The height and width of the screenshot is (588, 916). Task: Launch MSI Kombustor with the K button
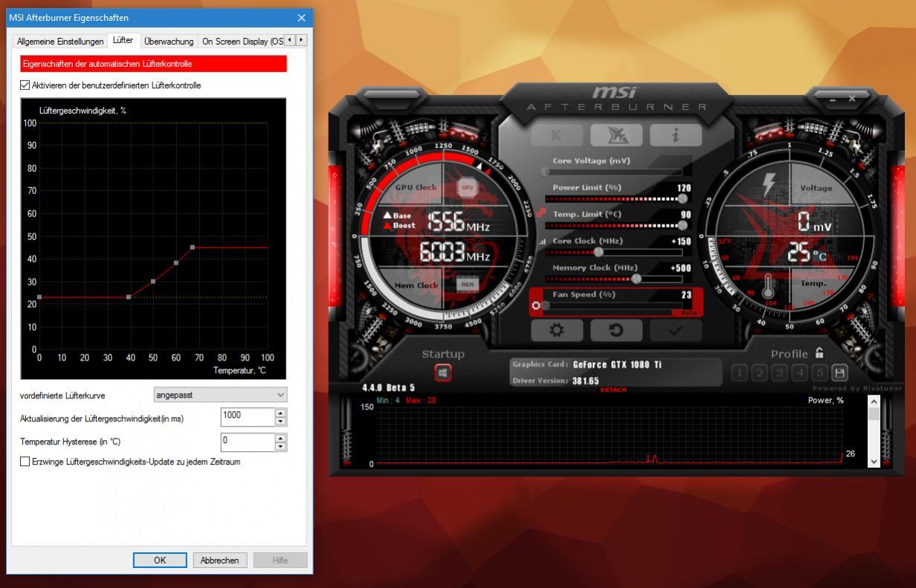(556, 135)
